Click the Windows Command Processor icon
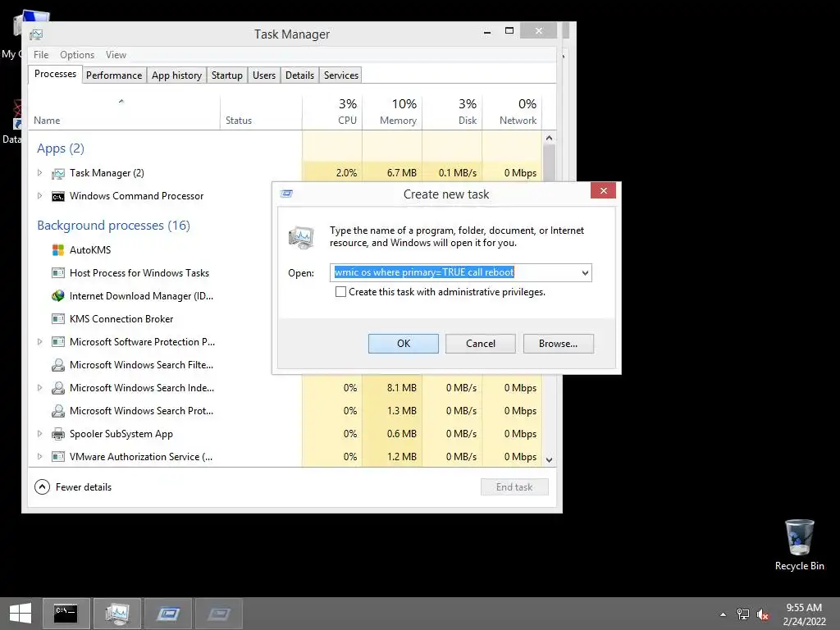 point(58,196)
